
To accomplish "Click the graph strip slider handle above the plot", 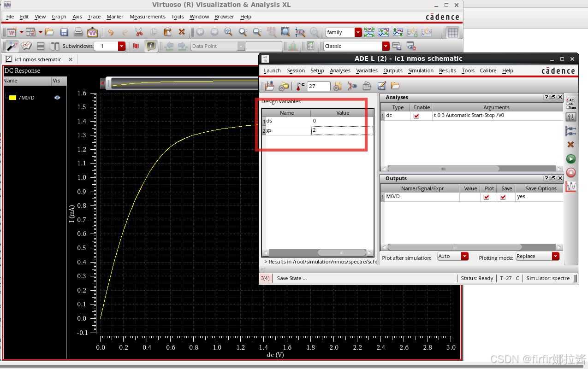I will (x=109, y=83).
